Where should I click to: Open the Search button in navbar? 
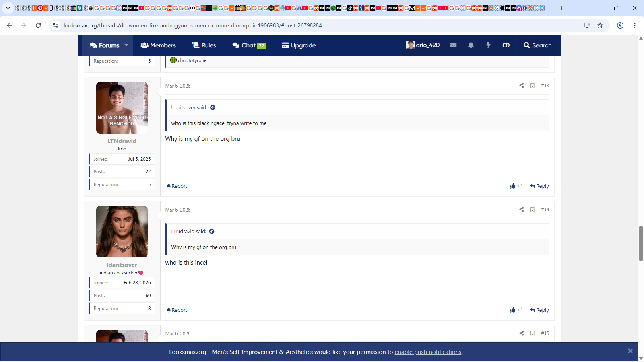click(x=537, y=45)
